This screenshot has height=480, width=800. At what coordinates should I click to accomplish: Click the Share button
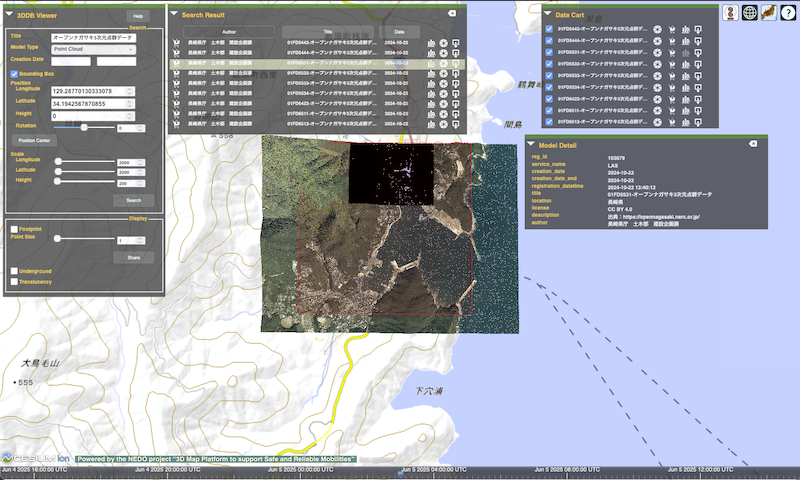tap(134, 258)
